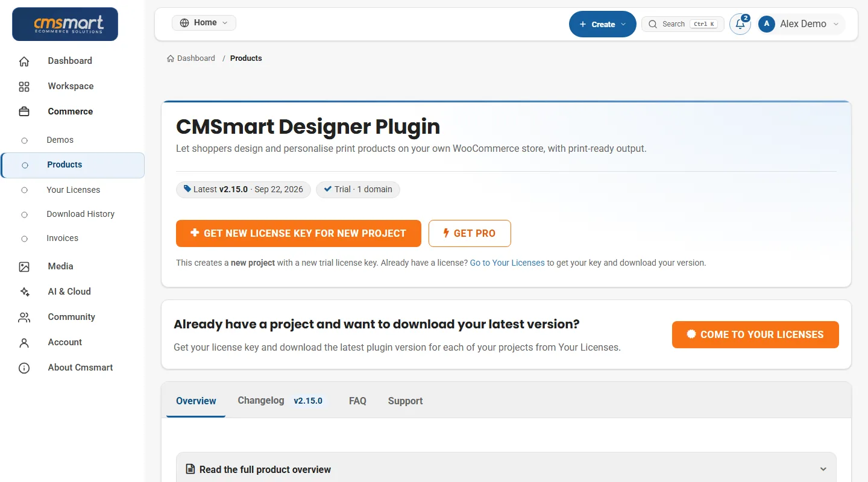This screenshot has width=868, height=482.
Task: Switch to the Support tab
Action: click(405, 401)
